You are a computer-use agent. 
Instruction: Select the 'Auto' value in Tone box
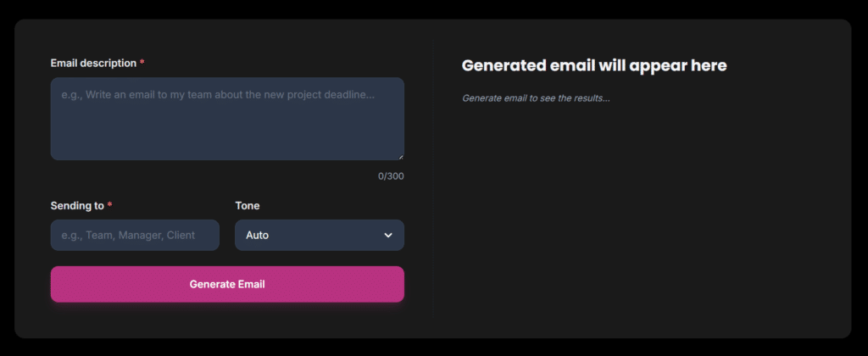tap(258, 235)
